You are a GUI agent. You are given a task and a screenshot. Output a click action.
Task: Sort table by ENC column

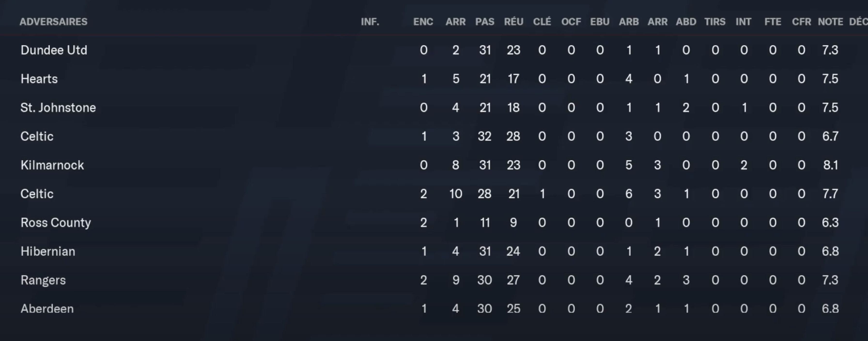pyautogui.click(x=423, y=22)
